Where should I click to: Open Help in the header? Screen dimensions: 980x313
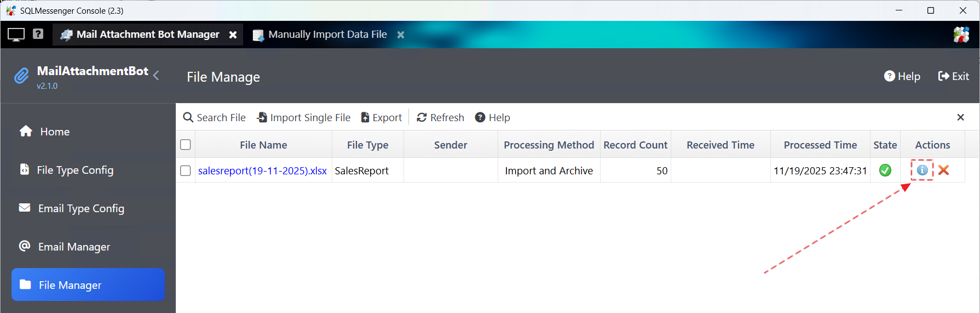point(902,76)
